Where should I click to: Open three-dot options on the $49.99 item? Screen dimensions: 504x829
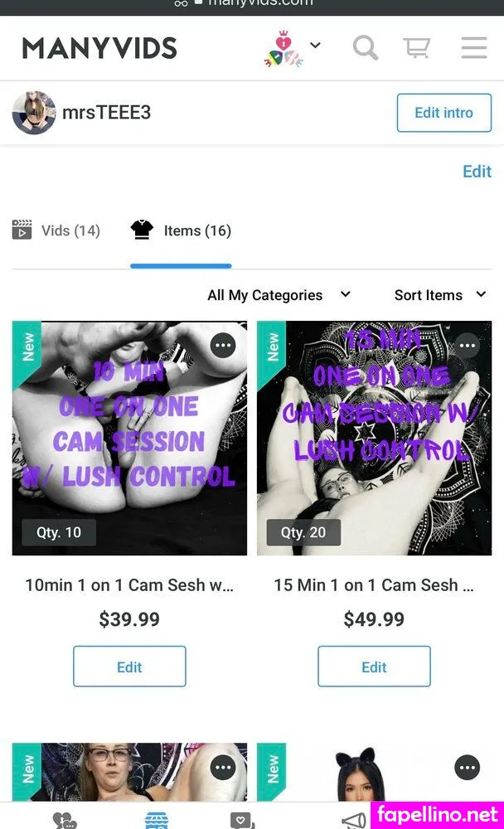click(x=468, y=345)
